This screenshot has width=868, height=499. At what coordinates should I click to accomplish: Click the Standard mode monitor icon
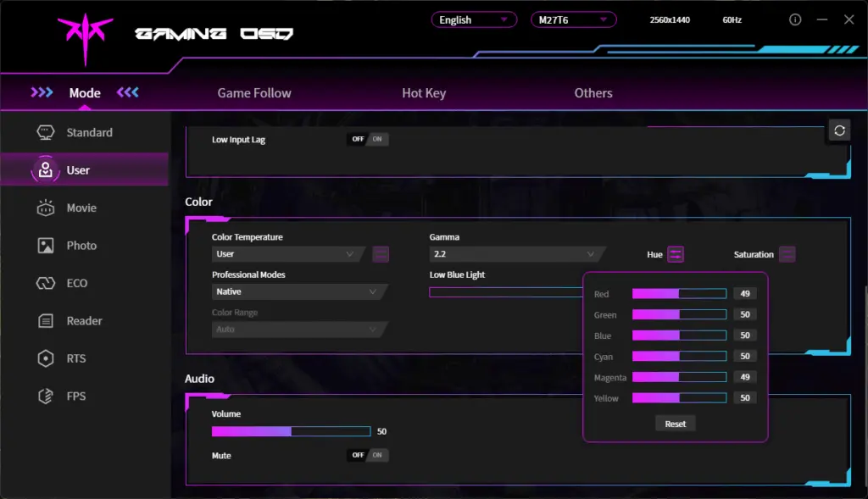[46, 133]
